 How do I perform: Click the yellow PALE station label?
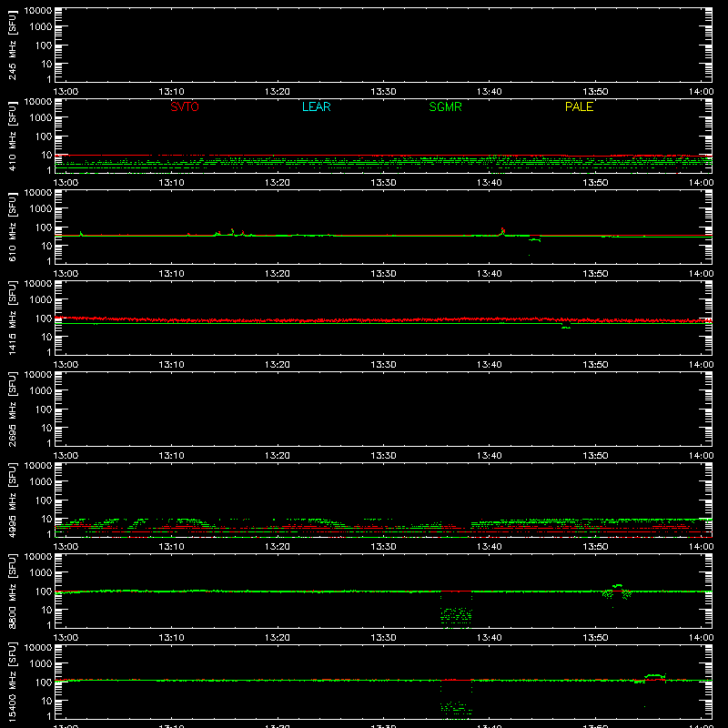tap(579, 106)
